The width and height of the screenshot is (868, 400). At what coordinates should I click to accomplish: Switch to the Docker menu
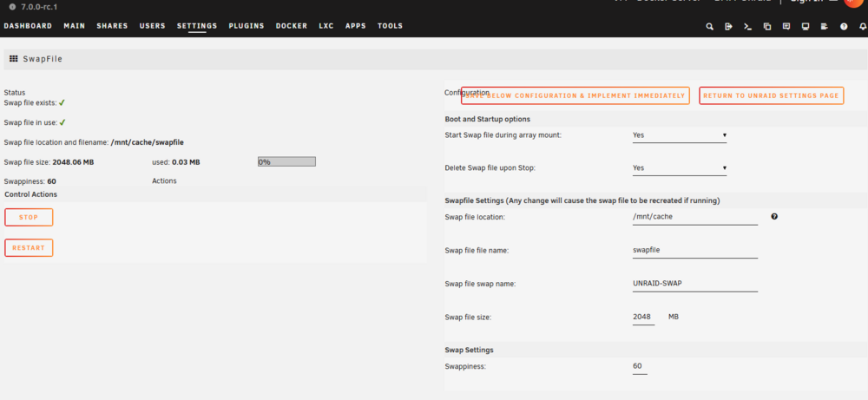(291, 26)
